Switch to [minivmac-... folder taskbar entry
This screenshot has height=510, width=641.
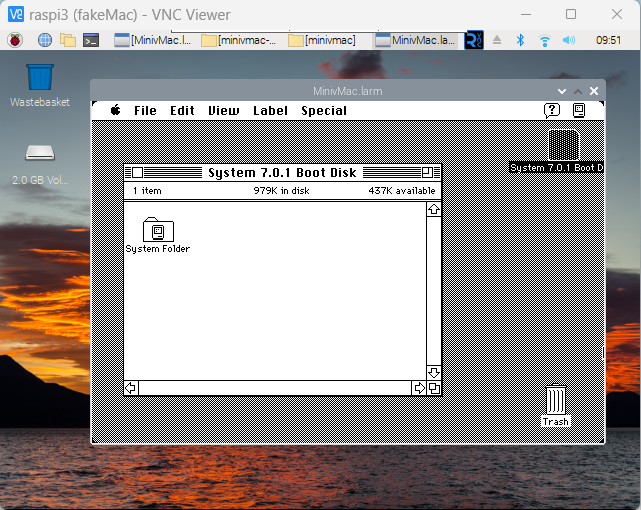click(x=240, y=40)
